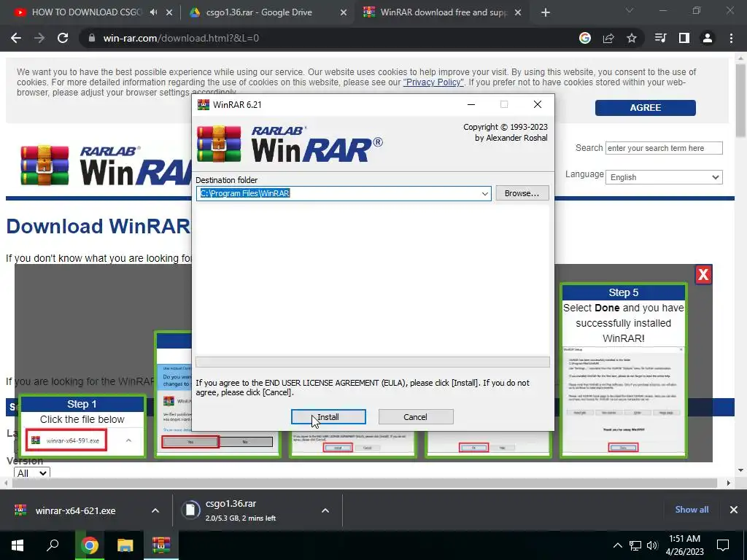Open network status tray icon

(x=635, y=545)
